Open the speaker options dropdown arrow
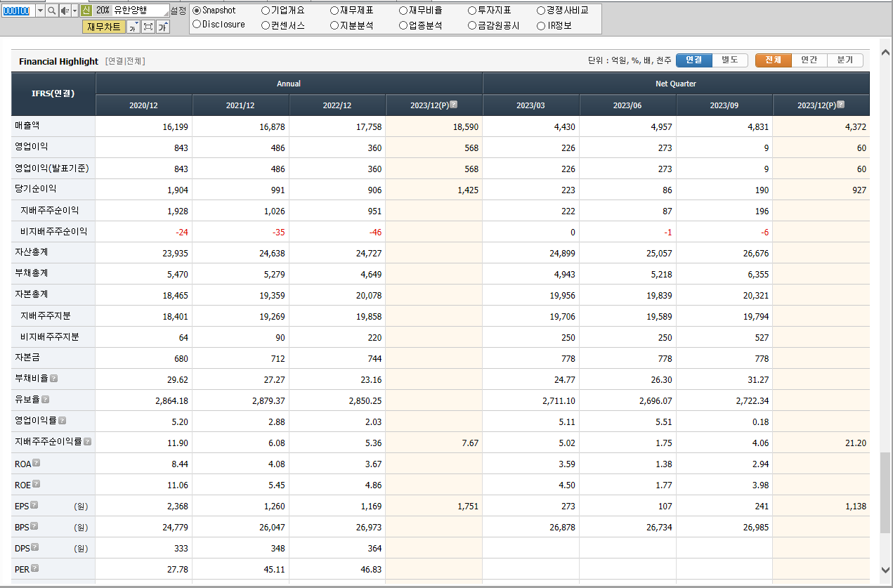This screenshot has height=588, width=893. 74,11
